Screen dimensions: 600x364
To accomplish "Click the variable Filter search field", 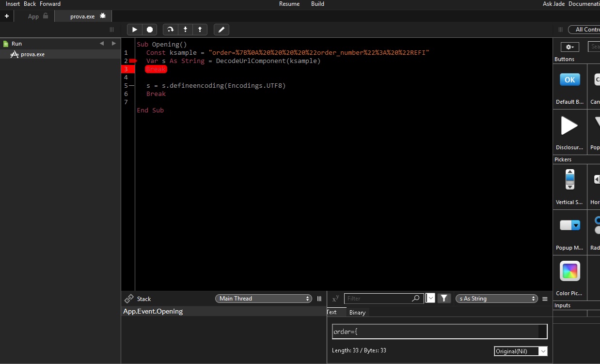I will [x=378, y=299].
